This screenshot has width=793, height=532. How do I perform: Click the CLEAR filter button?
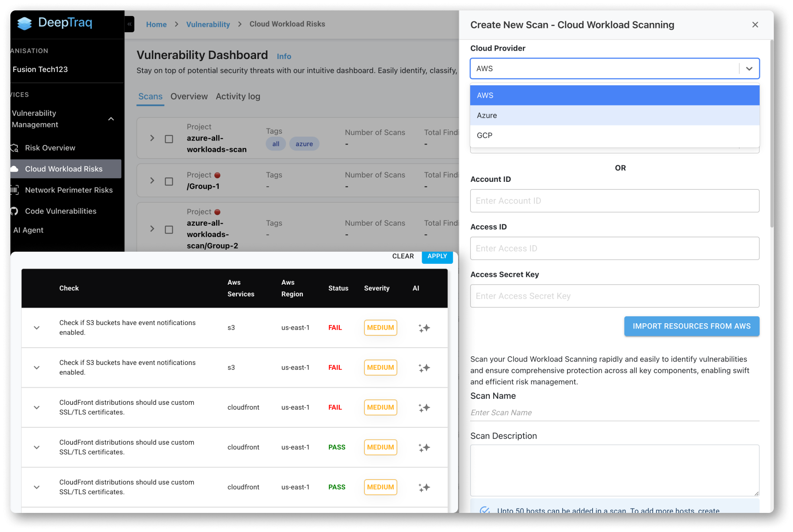tap(403, 256)
